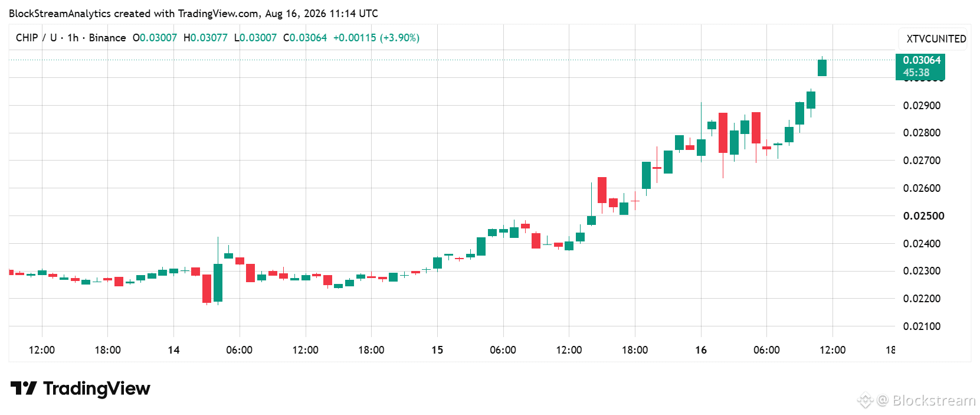
Task: Click the 0.02900 price axis label
Action: point(922,106)
